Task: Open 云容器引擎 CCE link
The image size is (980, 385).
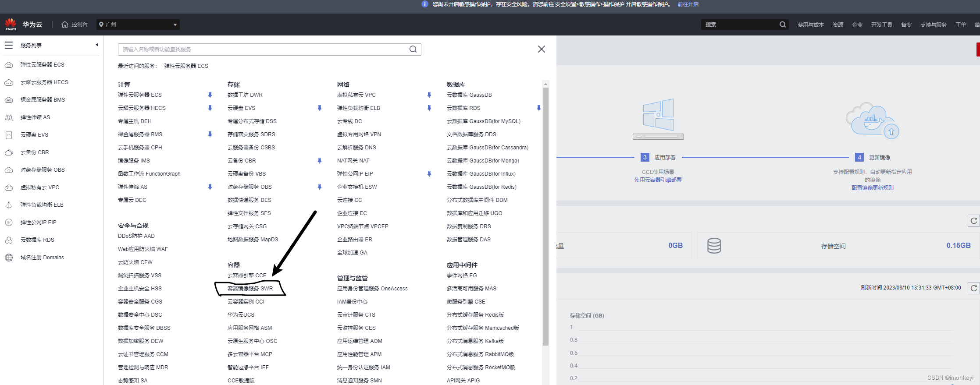Action: [247, 276]
